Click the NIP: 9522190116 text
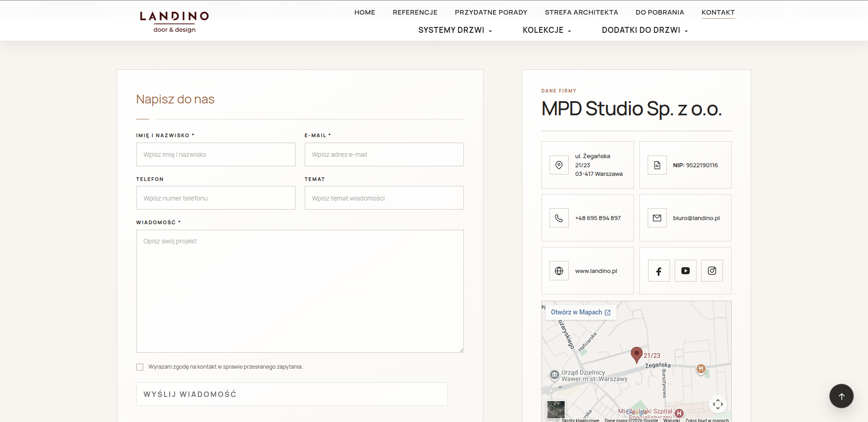The height and width of the screenshot is (422, 868). pyautogui.click(x=696, y=165)
